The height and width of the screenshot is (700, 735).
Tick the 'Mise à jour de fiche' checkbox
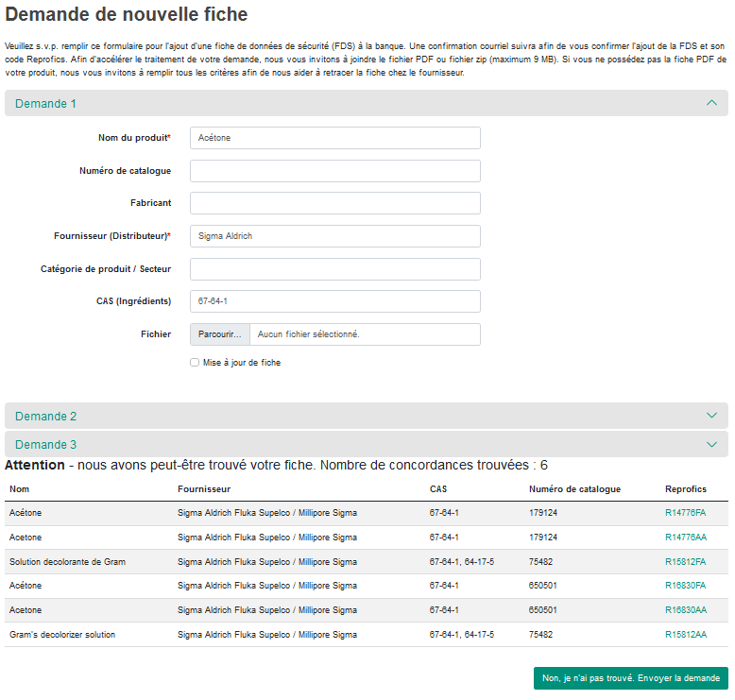click(195, 363)
